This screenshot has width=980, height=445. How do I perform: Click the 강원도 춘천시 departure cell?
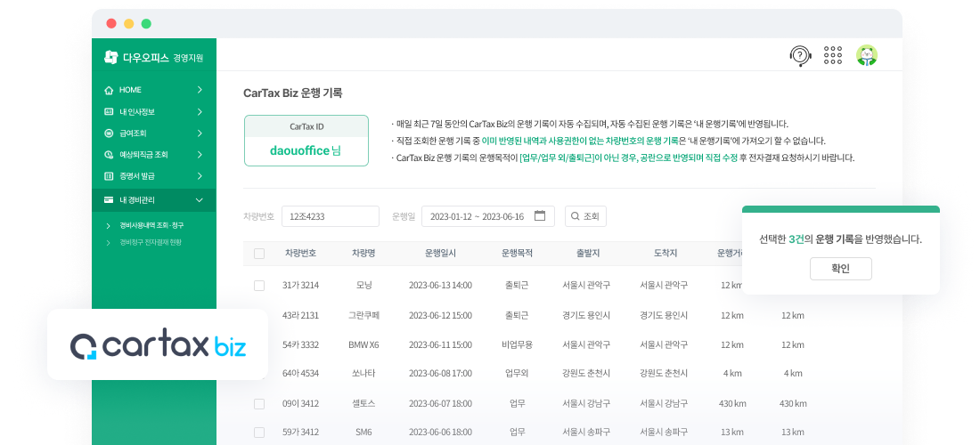[x=586, y=373]
